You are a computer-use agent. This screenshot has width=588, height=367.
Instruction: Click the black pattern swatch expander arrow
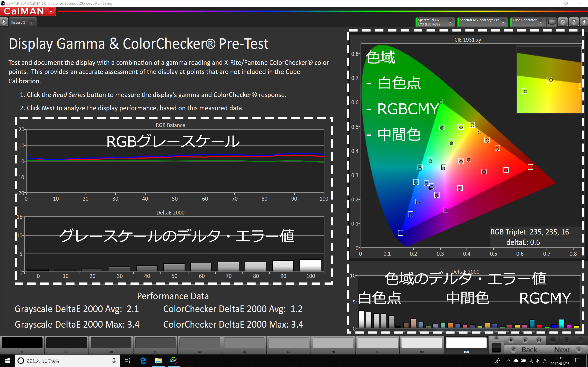[496, 338]
